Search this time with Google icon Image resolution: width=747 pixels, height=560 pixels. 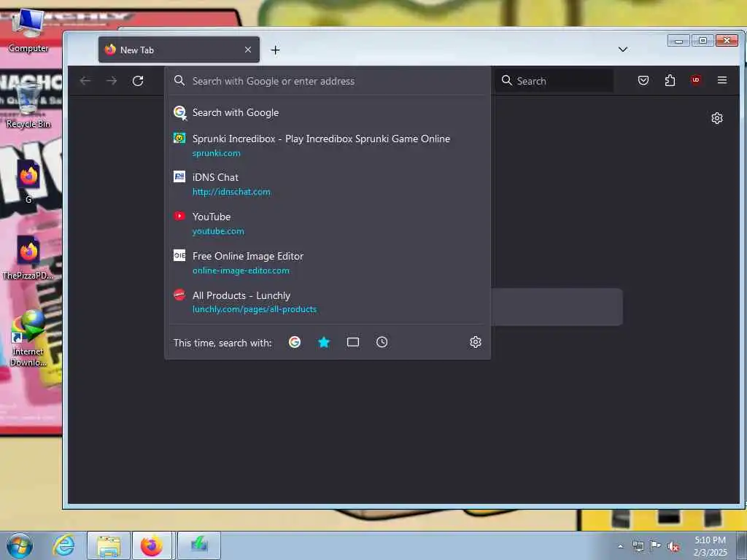(295, 342)
